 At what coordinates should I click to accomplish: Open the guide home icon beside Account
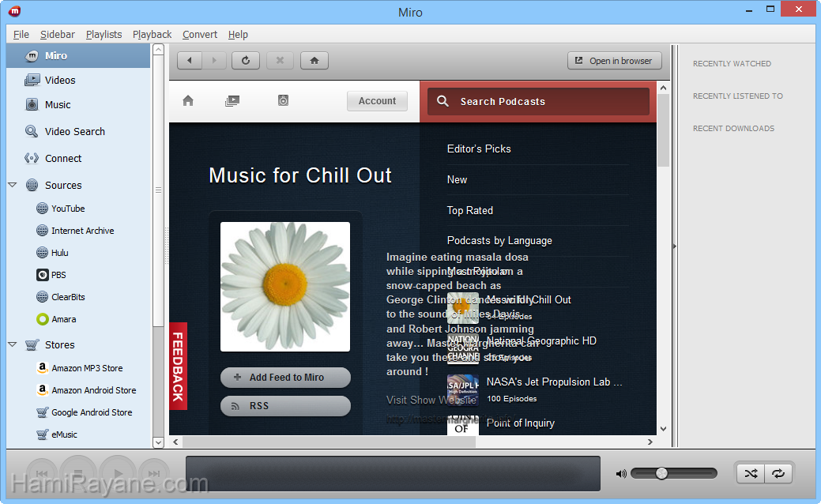(188, 100)
